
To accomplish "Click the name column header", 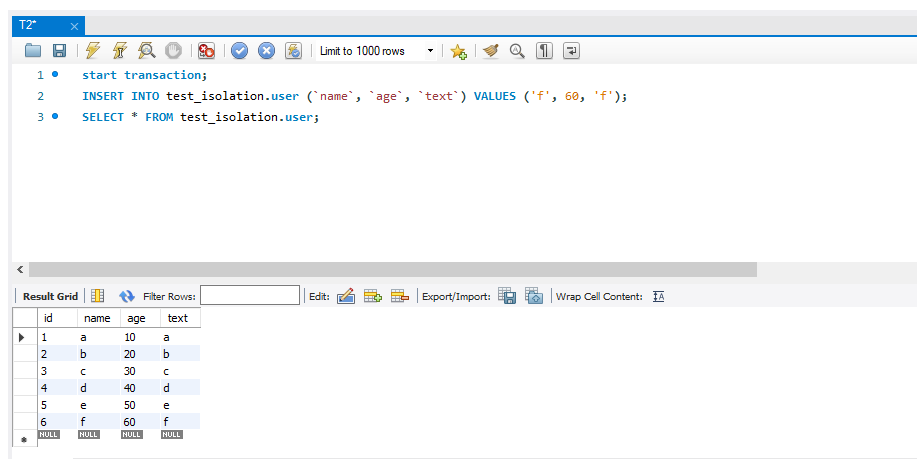I will 99,318.
